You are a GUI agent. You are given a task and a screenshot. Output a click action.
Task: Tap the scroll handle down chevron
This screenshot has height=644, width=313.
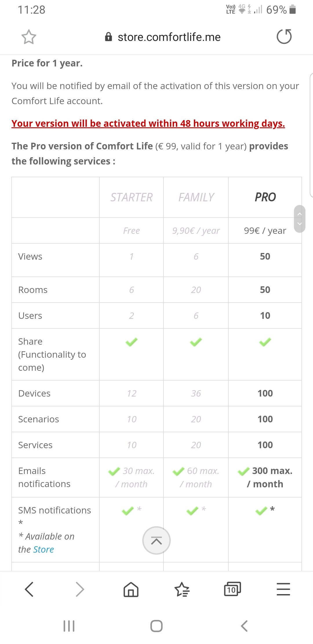(300, 224)
